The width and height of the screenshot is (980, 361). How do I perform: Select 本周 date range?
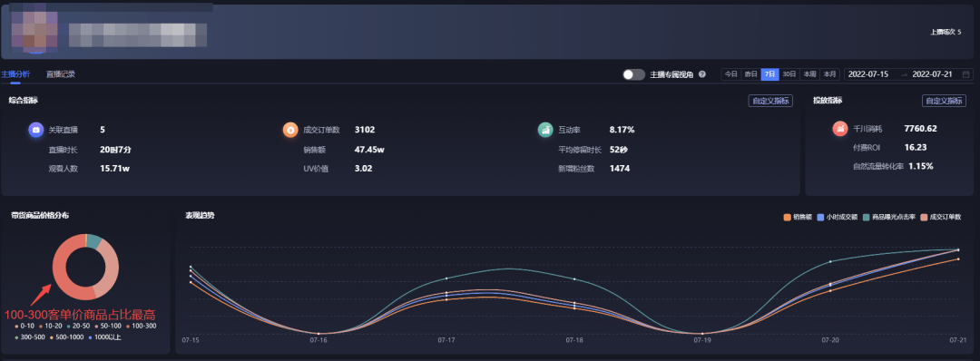coord(809,74)
